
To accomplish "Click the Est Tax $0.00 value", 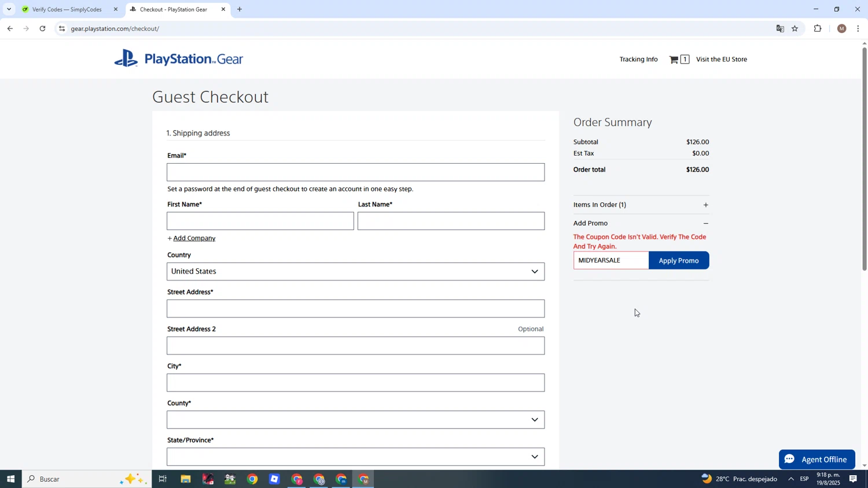I will click(700, 153).
